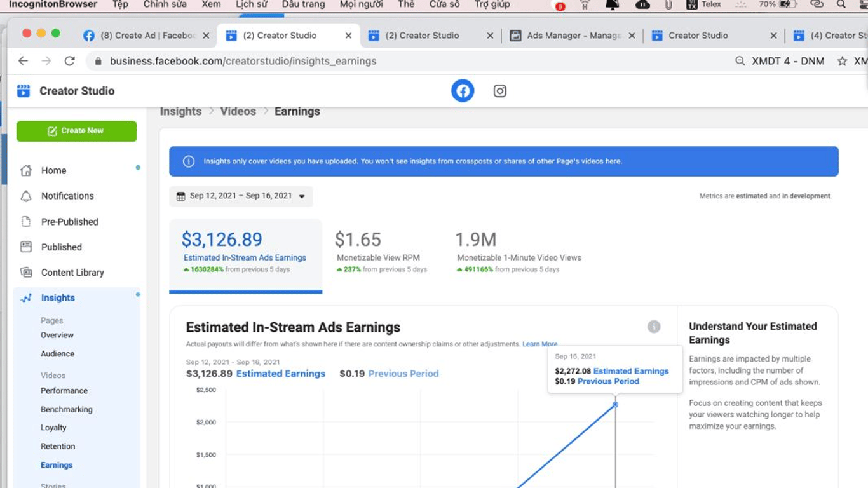This screenshot has width=868, height=488.
Task: Open the Sep 12–16 date range dropdown
Action: (x=241, y=196)
